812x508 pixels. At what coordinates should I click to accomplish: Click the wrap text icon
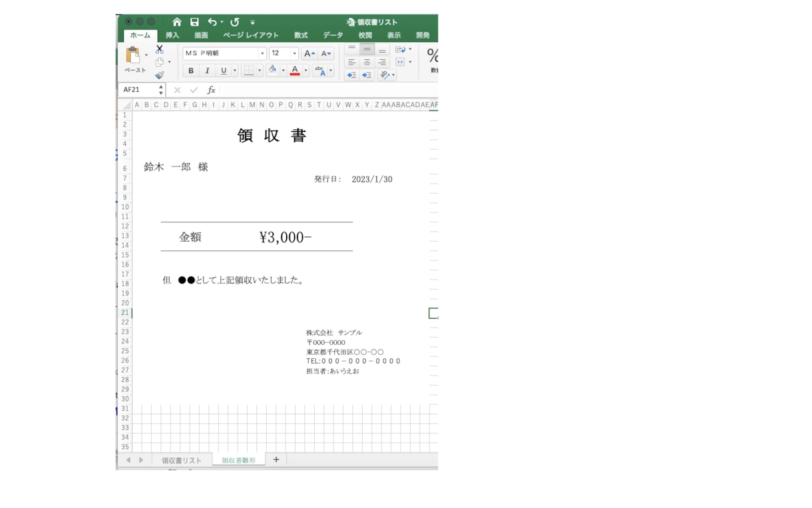pos(400,49)
